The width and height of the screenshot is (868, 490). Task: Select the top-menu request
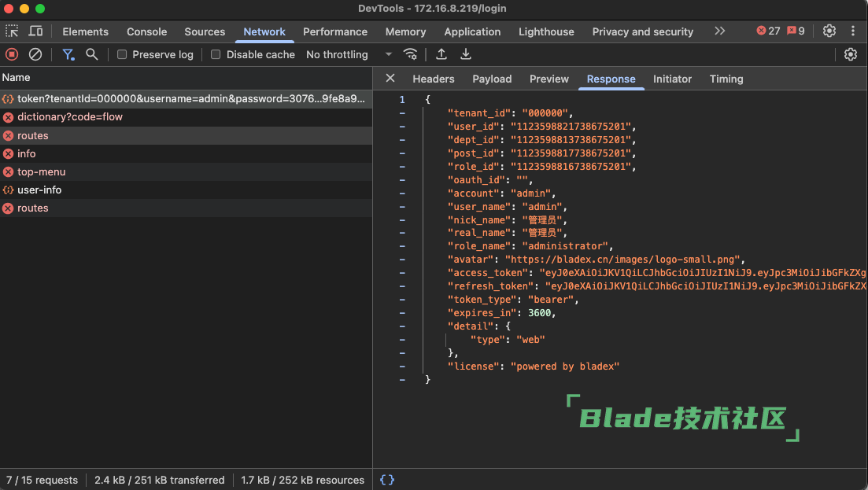click(x=186, y=172)
